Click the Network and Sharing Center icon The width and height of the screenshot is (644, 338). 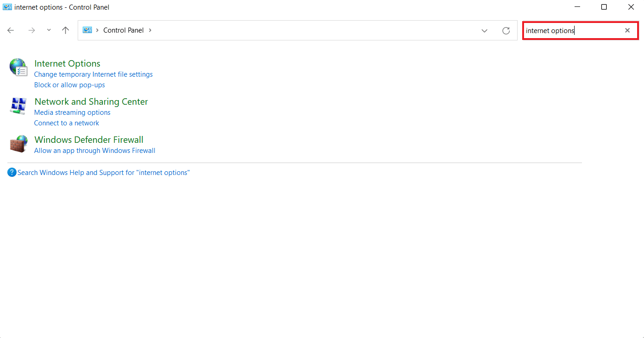tap(18, 106)
